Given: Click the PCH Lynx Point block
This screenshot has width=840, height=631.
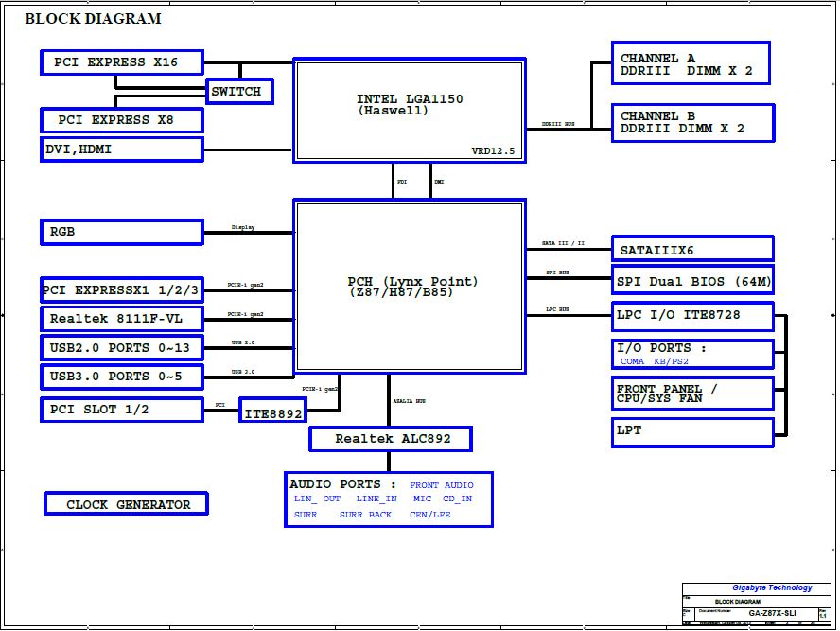Looking at the screenshot, I should [x=409, y=287].
